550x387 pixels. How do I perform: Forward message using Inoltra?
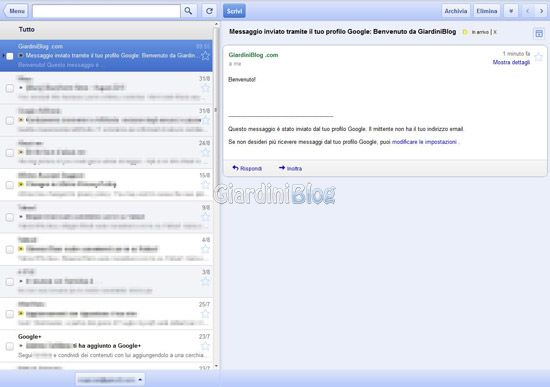coord(290,168)
